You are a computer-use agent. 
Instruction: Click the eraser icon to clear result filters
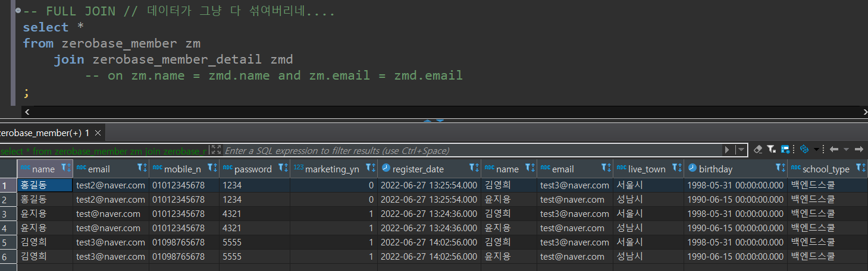[x=757, y=150]
